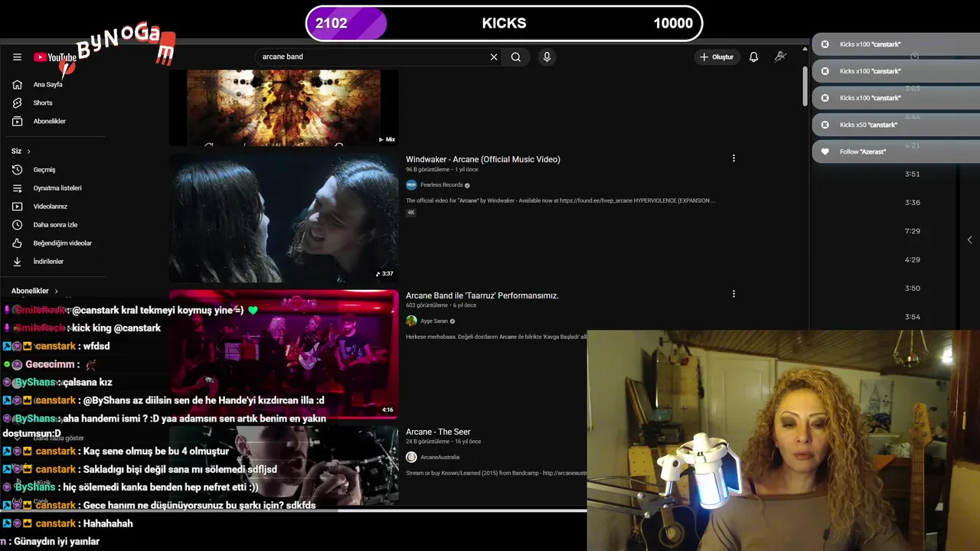Click the Ayşe Saran channel avatar
The width and height of the screenshot is (980, 551).
tap(411, 321)
